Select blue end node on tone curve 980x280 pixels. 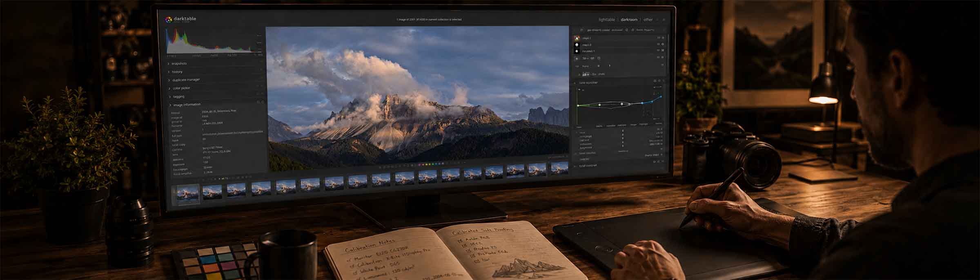[661, 97]
